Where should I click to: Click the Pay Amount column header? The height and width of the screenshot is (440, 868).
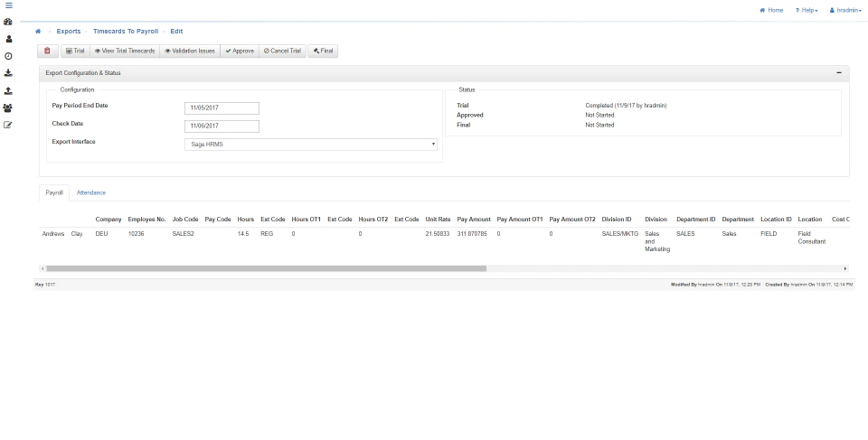coord(474,220)
